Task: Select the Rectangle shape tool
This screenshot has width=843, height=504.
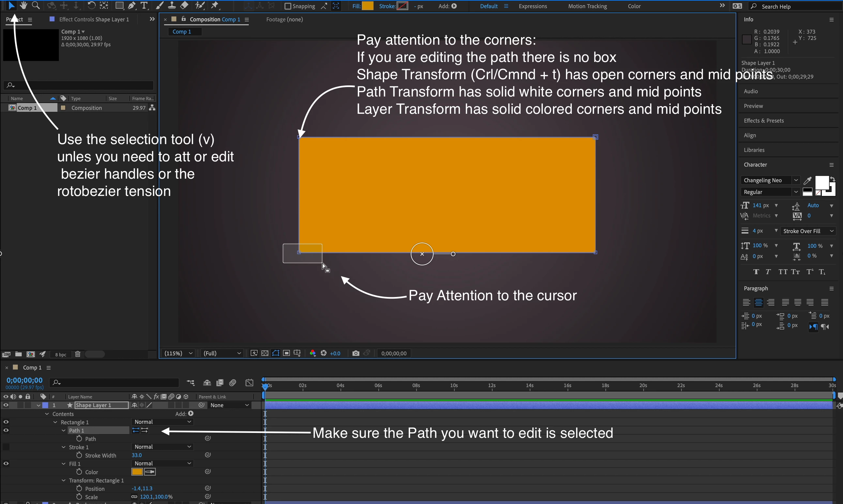Action: tap(119, 6)
